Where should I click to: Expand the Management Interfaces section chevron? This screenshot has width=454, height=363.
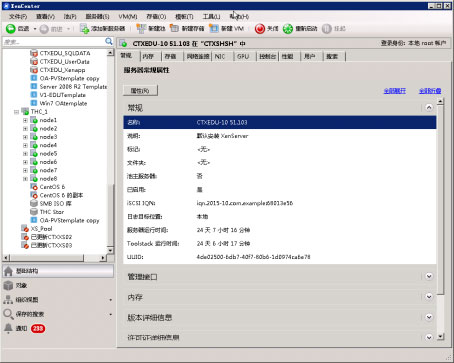[x=429, y=276]
